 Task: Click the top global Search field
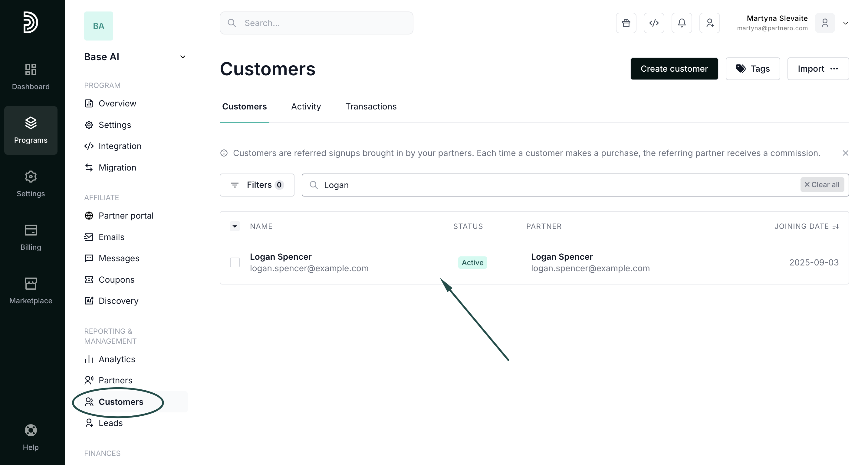(x=316, y=23)
